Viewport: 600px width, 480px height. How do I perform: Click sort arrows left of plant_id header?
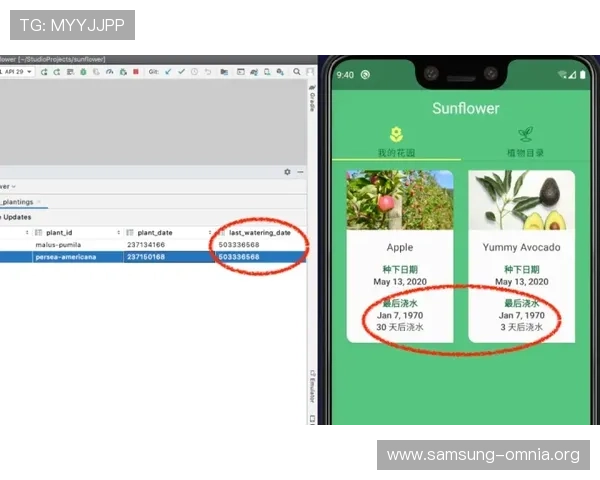[27, 232]
